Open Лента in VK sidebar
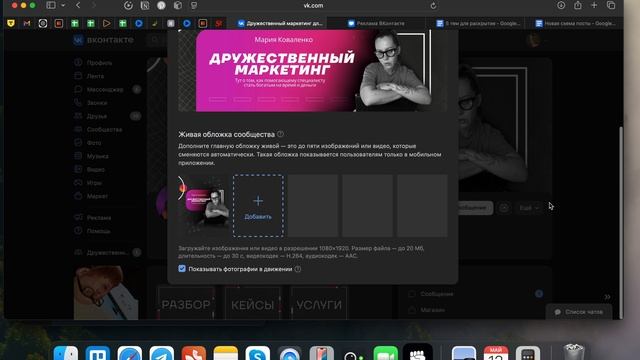Screen dimensions: 640x360 pyautogui.click(x=95, y=76)
